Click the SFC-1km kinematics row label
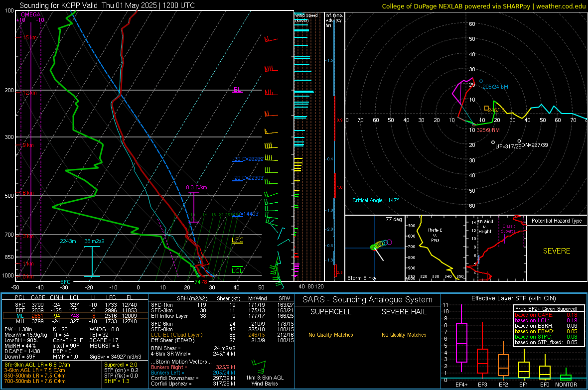This screenshot has width=588, height=390. pos(162,305)
